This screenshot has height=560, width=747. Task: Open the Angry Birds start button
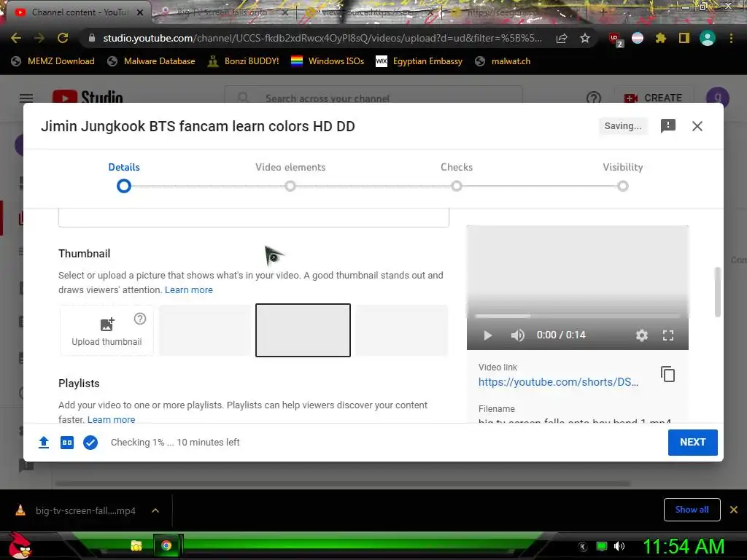(20, 545)
